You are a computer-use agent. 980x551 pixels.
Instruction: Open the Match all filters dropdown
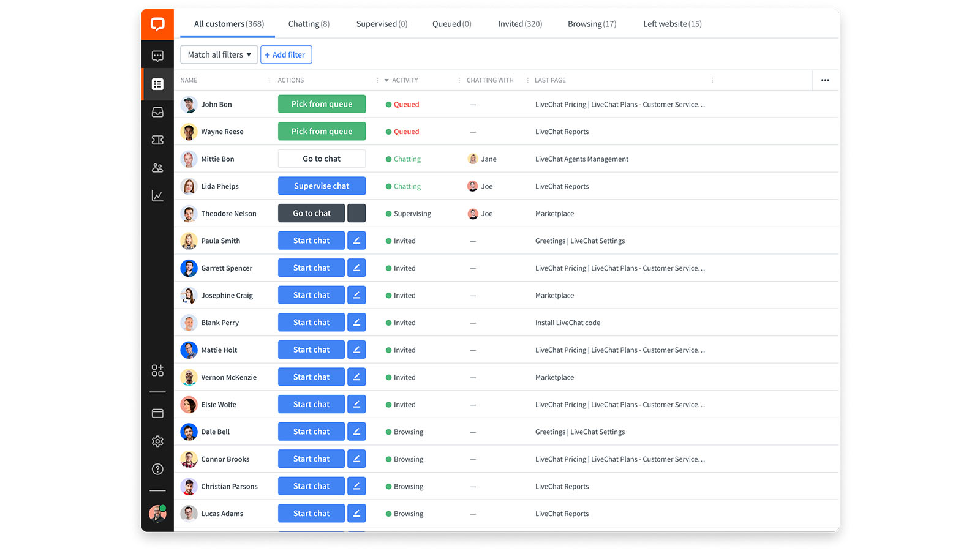point(219,54)
